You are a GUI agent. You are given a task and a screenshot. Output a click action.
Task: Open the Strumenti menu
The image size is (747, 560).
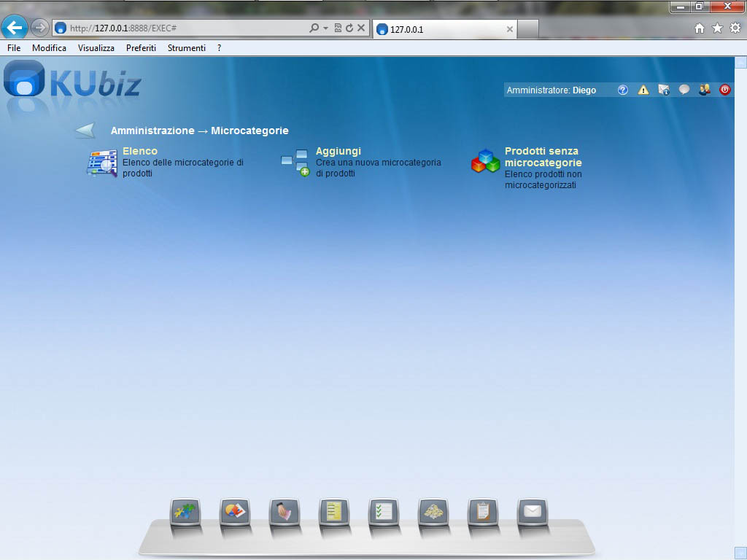click(x=186, y=48)
